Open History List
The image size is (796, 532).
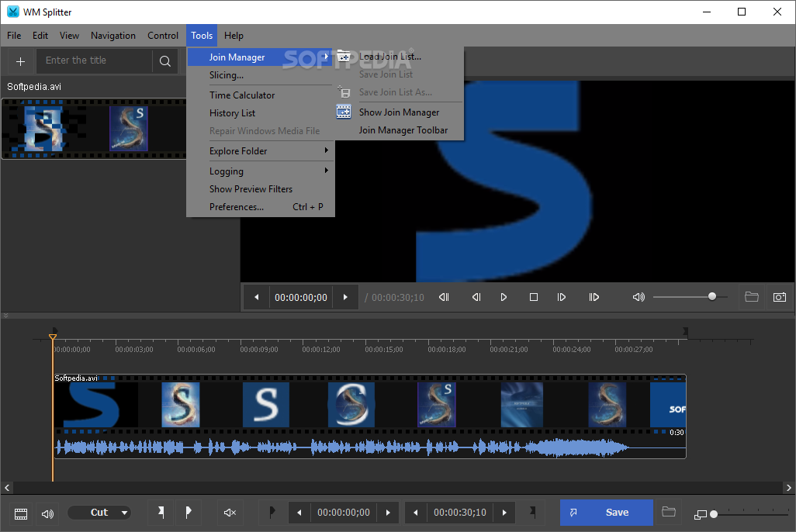tap(261, 112)
